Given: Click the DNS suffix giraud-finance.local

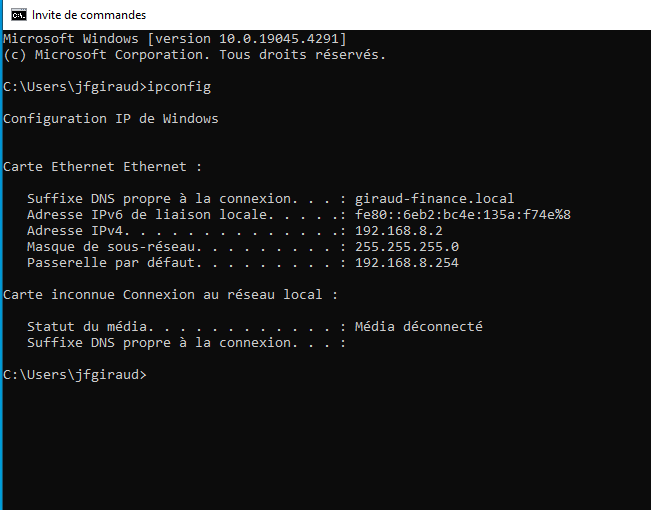Looking at the screenshot, I should point(434,199).
